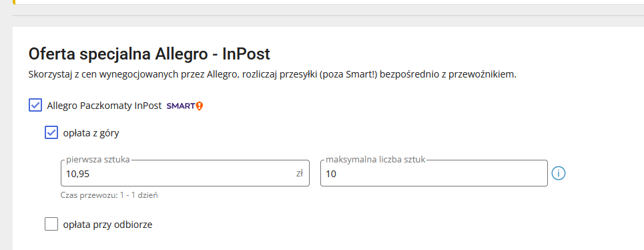Click the Skorzystaj z cen wynegocjowanych description
The height and width of the screenshot is (250, 644).
272,75
